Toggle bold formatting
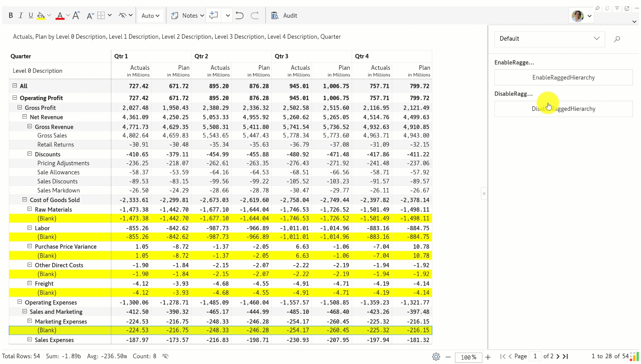Viewport: 641px width, 364px height. point(11,16)
